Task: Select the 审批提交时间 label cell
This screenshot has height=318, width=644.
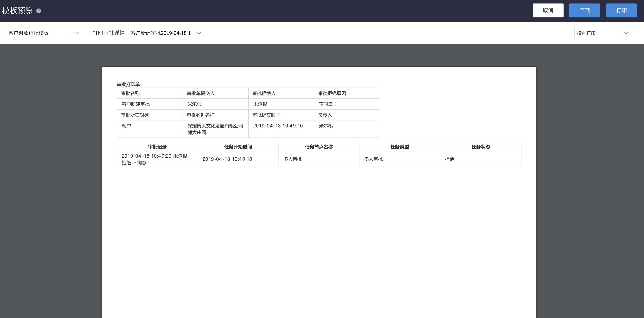Action: 281,115
